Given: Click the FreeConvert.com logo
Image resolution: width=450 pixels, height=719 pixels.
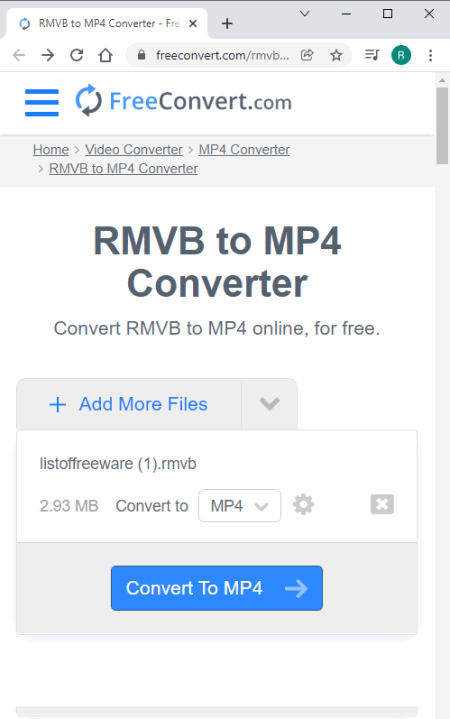Looking at the screenshot, I should pyautogui.click(x=183, y=101).
